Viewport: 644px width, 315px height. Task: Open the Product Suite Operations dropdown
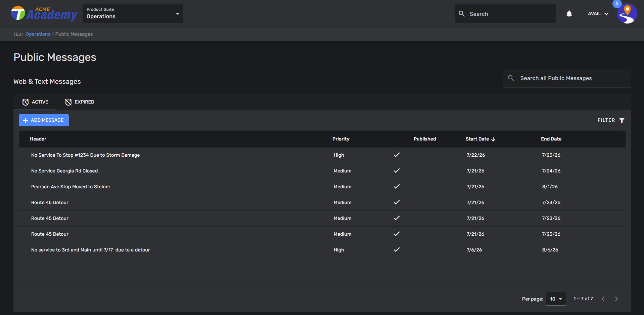pos(133,14)
